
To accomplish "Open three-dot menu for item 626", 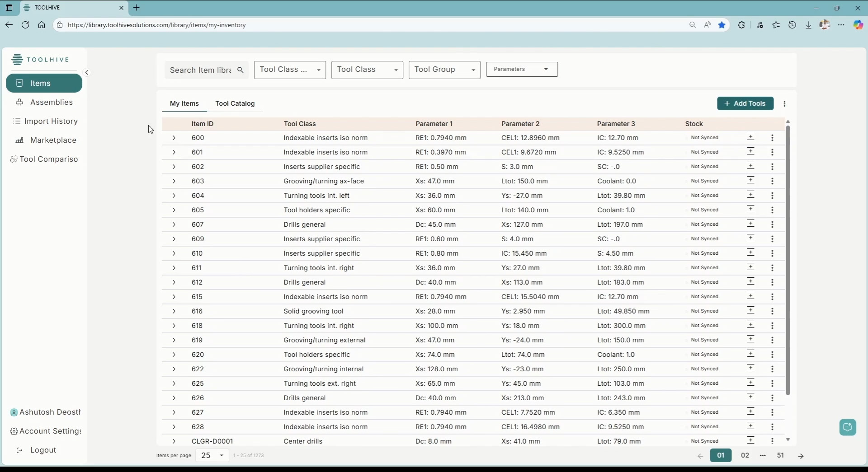I will (772, 398).
